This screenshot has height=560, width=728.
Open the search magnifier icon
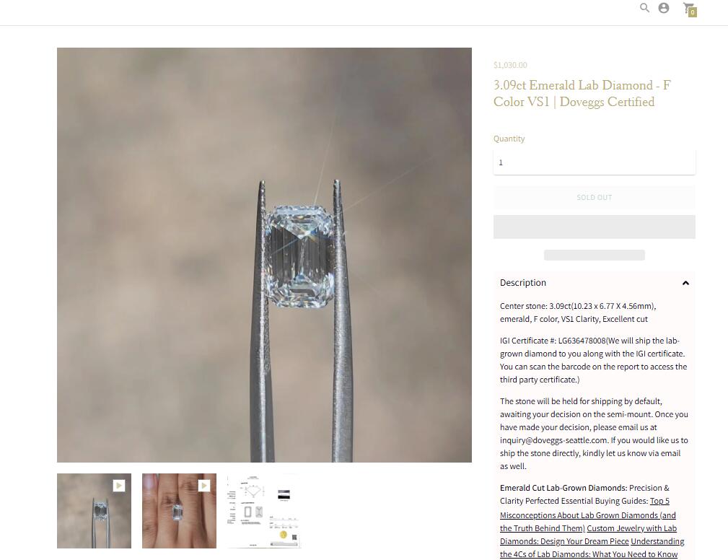[x=644, y=8]
